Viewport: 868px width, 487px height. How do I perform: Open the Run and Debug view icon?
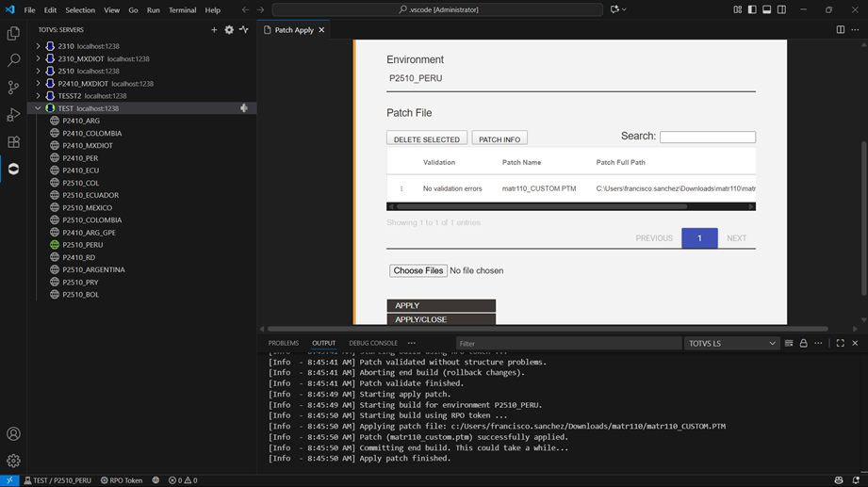tap(13, 114)
